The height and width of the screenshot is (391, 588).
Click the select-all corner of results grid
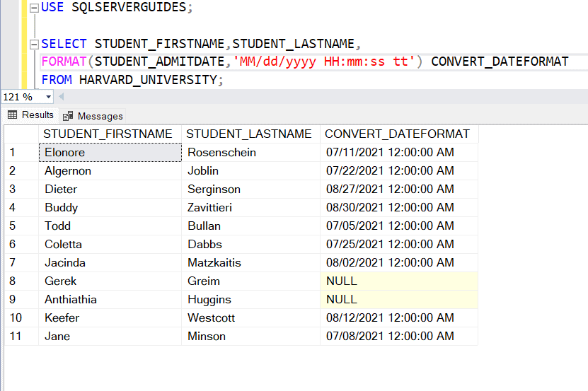(x=21, y=134)
